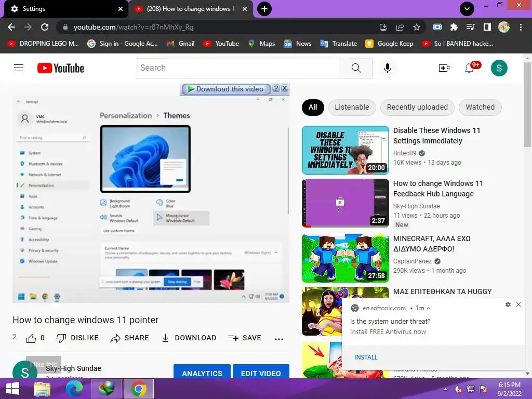Image resolution: width=532 pixels, height=399 pixels.
Task: Open the tab search dropdown arrow
Action: point(467,9)
